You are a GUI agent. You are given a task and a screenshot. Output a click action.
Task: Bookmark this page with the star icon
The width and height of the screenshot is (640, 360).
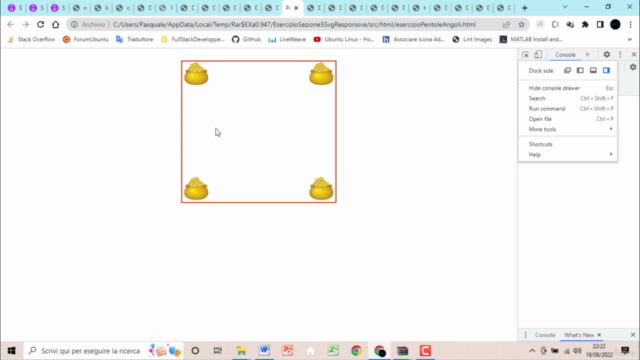click(x=521, y=24)
